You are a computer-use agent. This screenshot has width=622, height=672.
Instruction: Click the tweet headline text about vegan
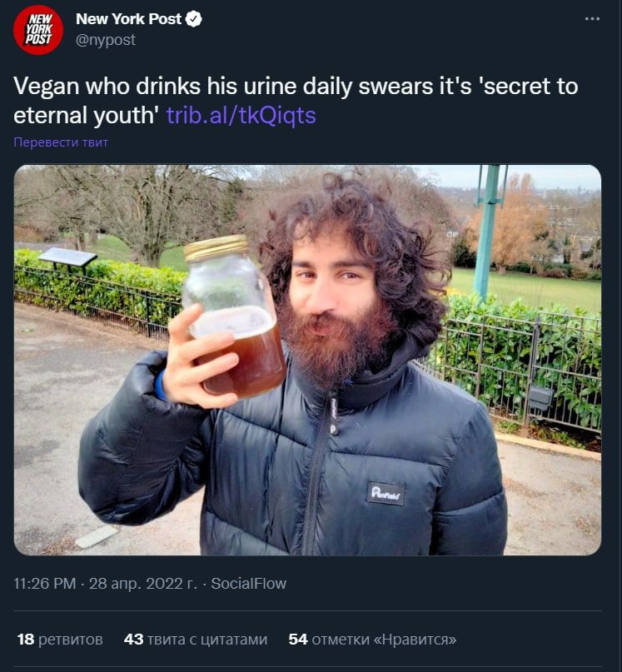click(296, 87)
